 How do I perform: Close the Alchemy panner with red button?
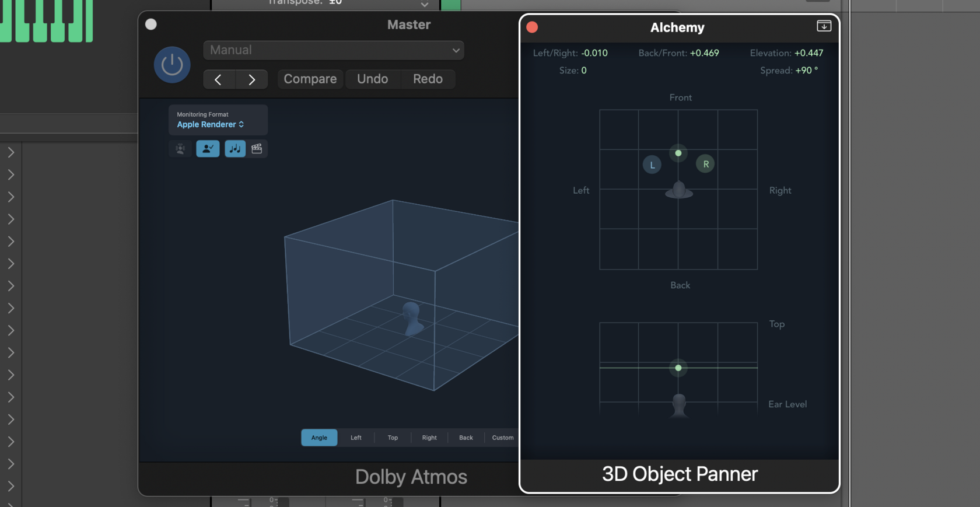coord(532,27)
